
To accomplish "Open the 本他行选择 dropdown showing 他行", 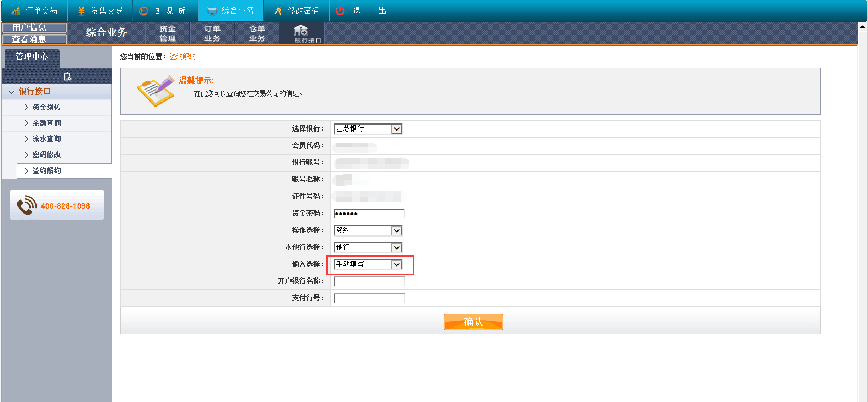I will (x=367, y=247).
